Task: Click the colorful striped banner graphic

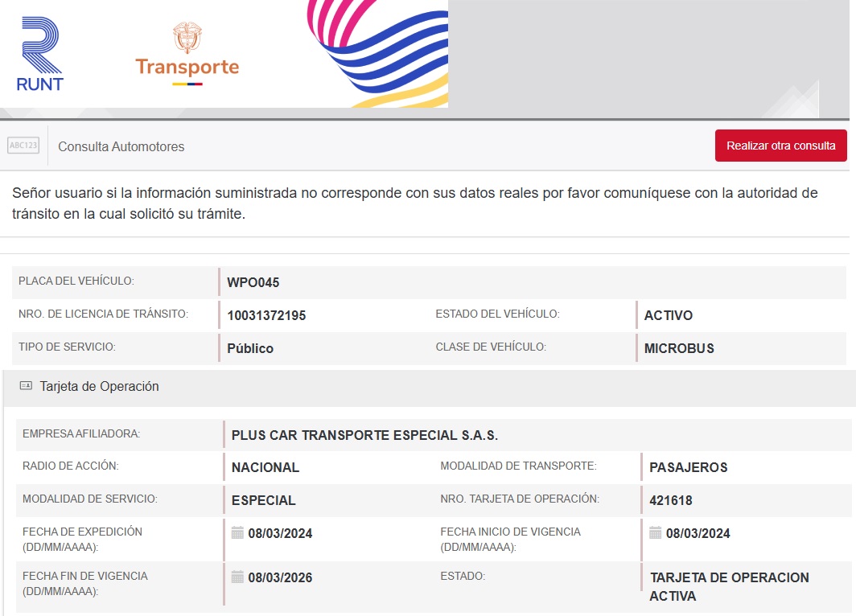Action: coord(377,54)
